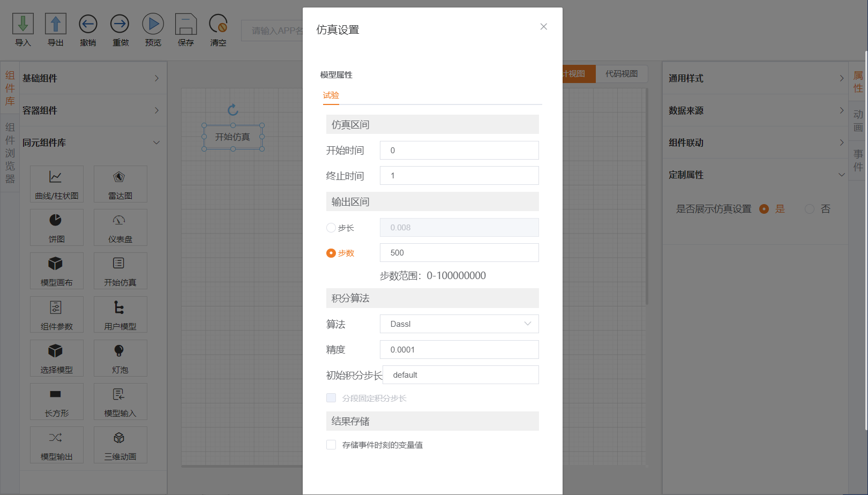Screen dimensions: 868x495
Task: Select the 长方形 rectangle component
Action: (x=57, y=401)
